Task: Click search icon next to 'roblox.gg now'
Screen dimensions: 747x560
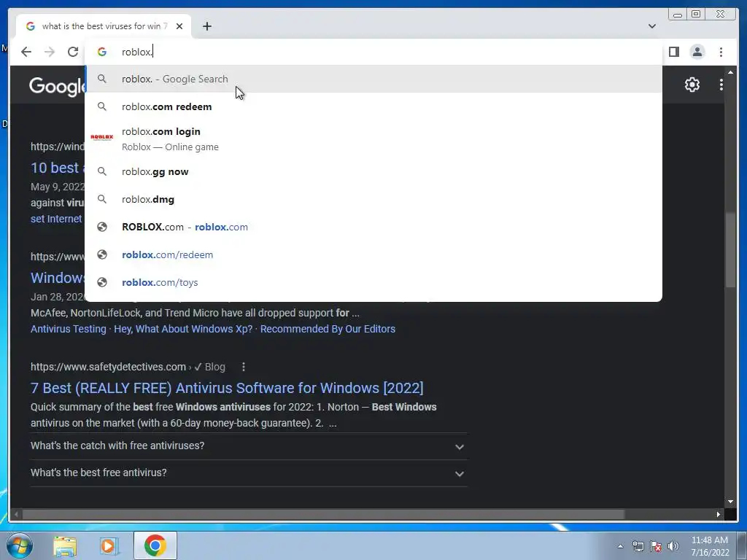Action: tap(102, 171)
